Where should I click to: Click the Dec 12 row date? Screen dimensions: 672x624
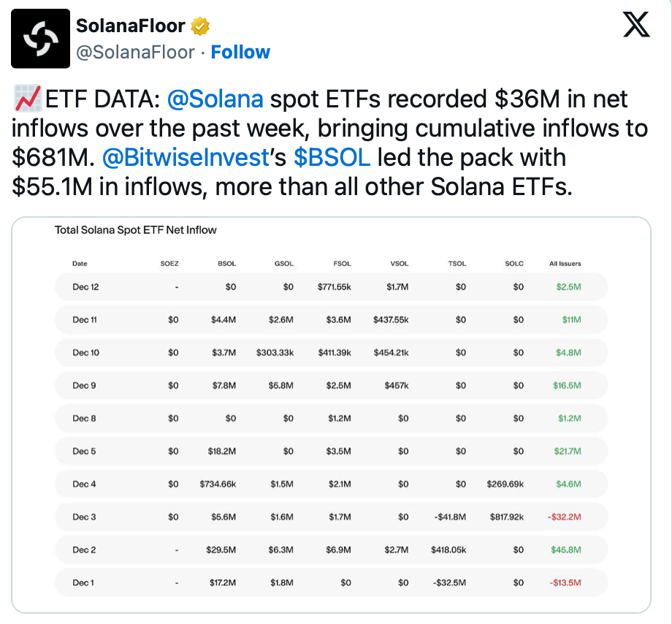[x=85, y=287]
